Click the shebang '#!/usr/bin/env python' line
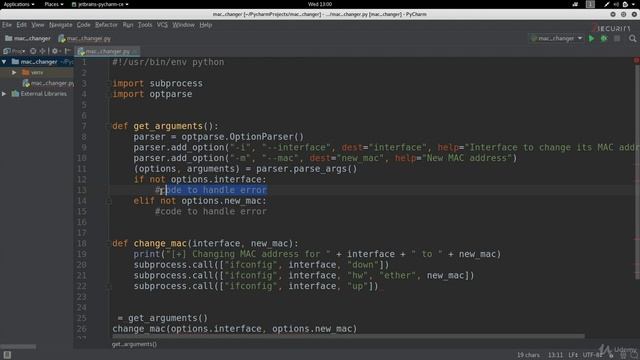Viewport: 640px width, 360px height. [168, 62]
